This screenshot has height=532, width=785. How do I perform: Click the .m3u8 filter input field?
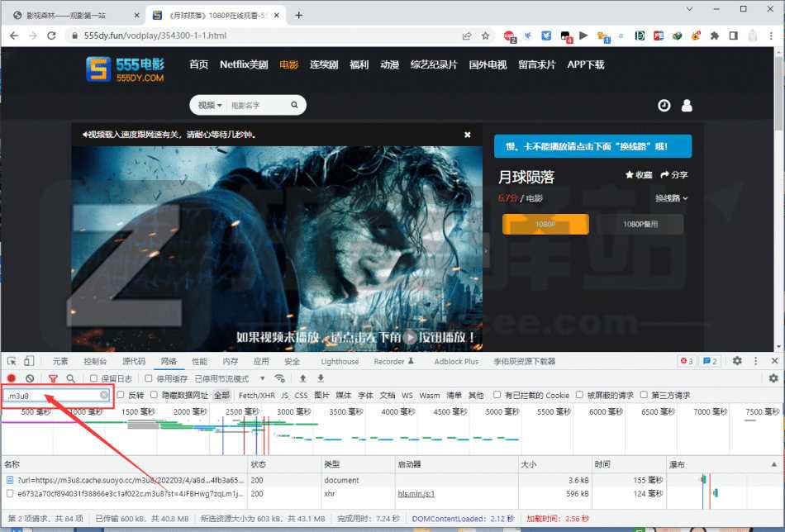[50, 395]
